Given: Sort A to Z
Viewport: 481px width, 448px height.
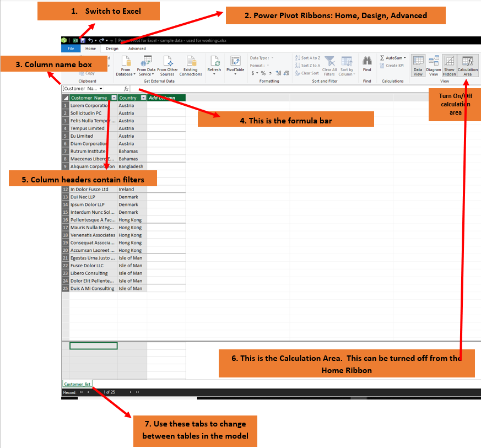Looking at the screenshot, I should [x=307, y=58].
